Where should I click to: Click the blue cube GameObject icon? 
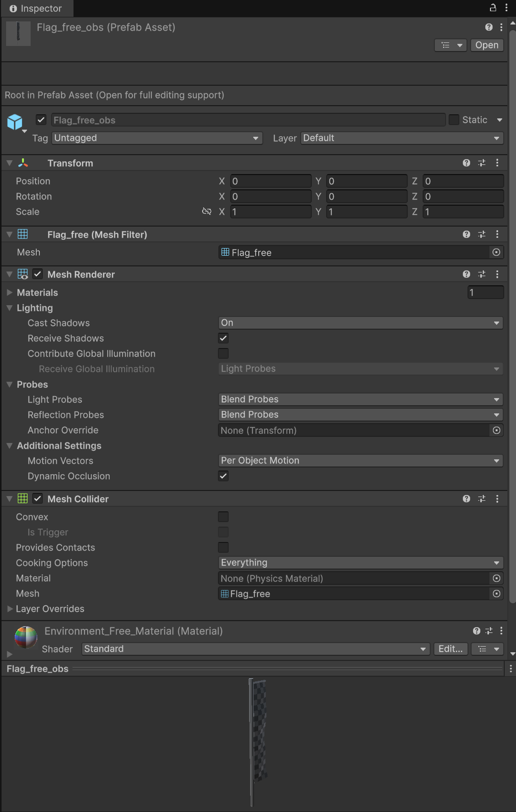pos(15,122)
